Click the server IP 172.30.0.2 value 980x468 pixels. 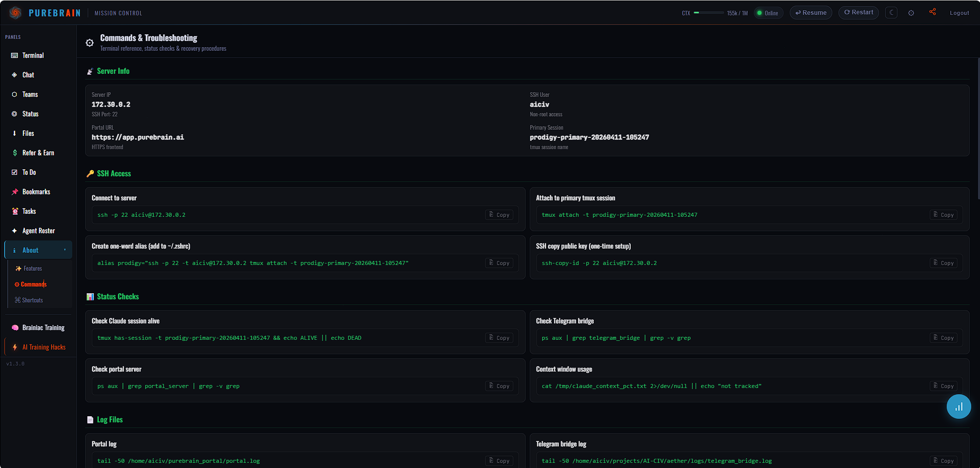[111, 105]
